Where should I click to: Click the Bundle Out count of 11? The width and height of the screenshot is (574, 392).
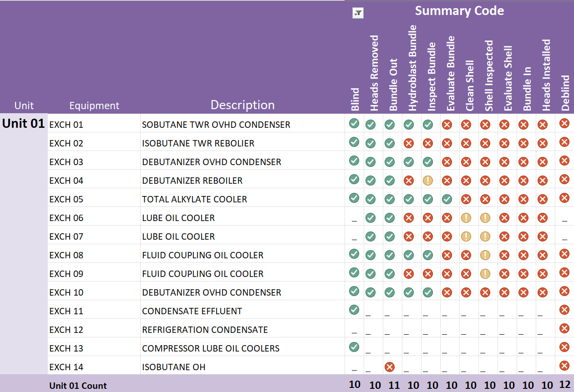394,385
